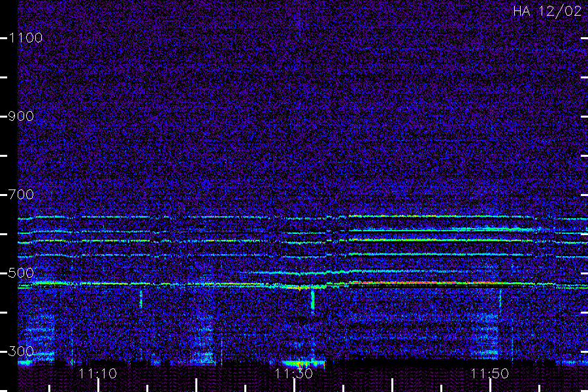This screenshot has width=588, height=392.
Task: Click the 11:30 time axis label
Action: point(293,374)
